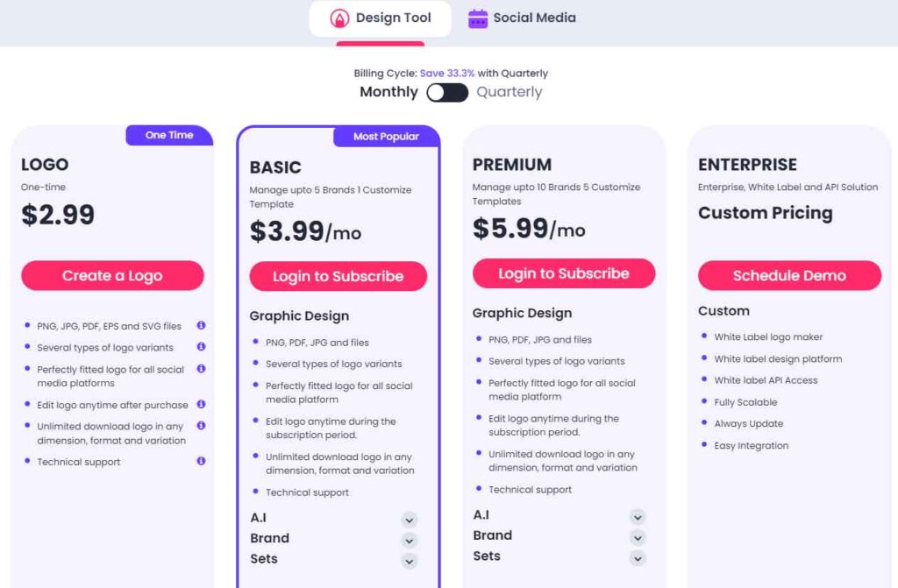The image size is (898, 588).
Task: Click the Create a Logo button
Action: click(112, 275)
